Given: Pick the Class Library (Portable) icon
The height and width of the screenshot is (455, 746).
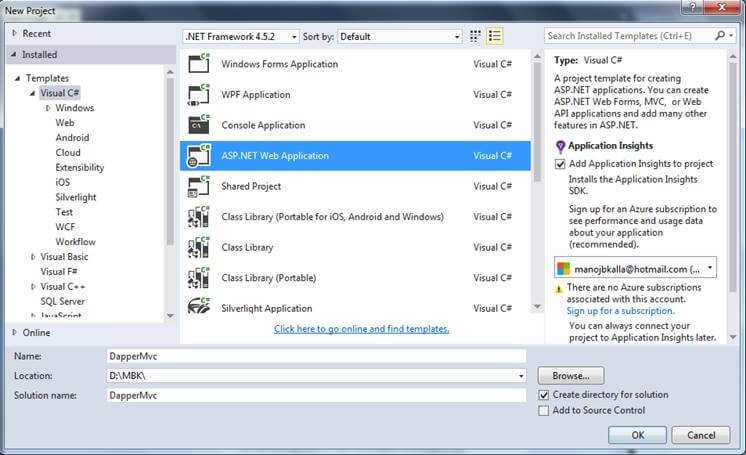Looking at the screenshot, I should 199,277.
